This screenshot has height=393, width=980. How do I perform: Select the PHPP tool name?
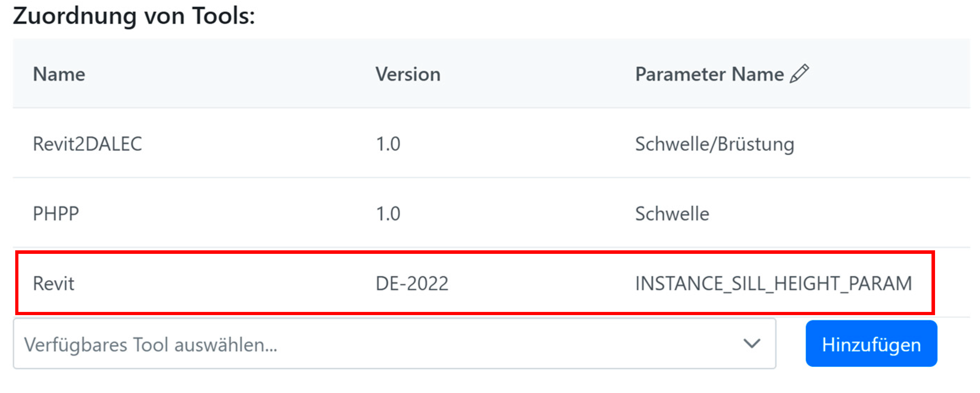[56, 214]
